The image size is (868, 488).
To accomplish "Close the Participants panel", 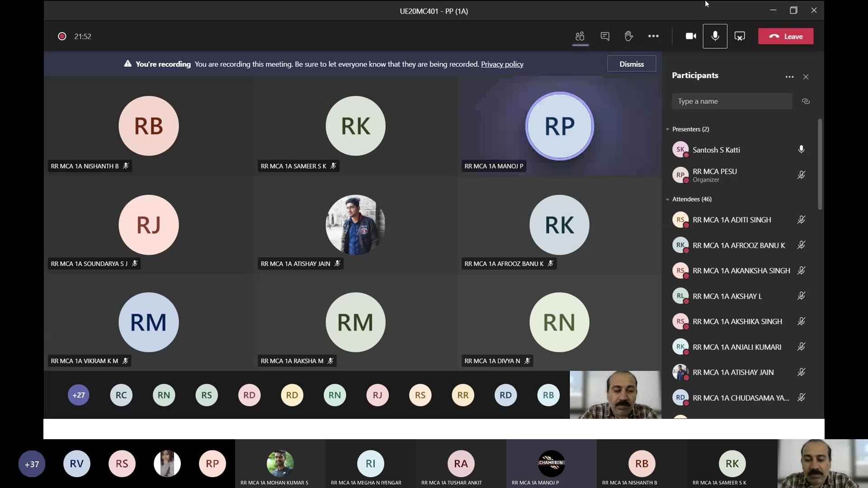I will [x=806, y=77].
